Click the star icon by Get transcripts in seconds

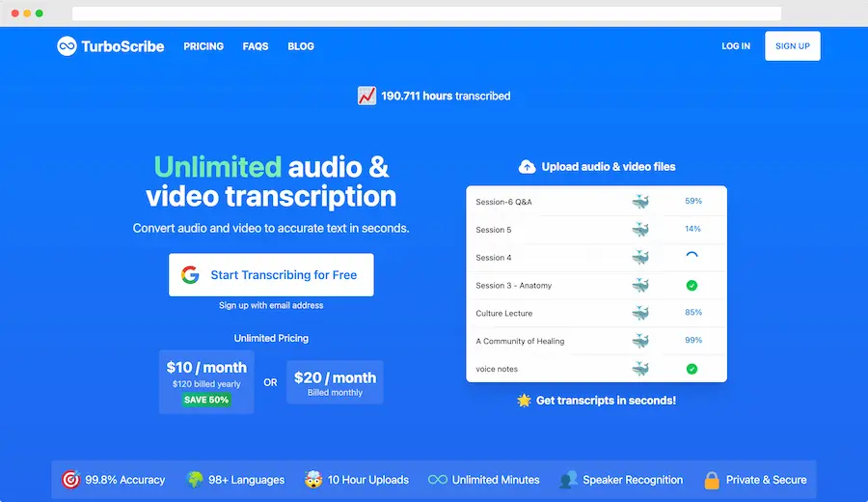[524, 400]
